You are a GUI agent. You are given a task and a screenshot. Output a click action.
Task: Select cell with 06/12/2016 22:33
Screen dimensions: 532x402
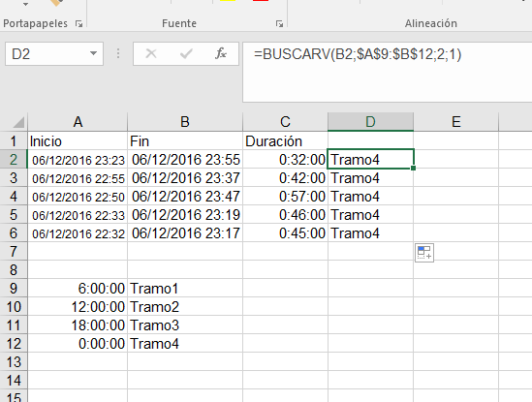78,215
